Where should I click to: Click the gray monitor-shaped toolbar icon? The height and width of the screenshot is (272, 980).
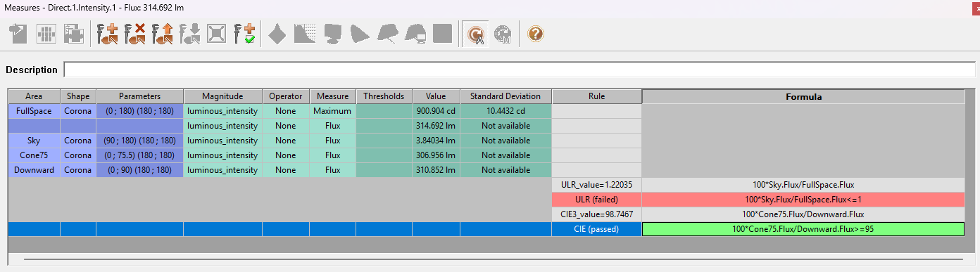[332, 33]
